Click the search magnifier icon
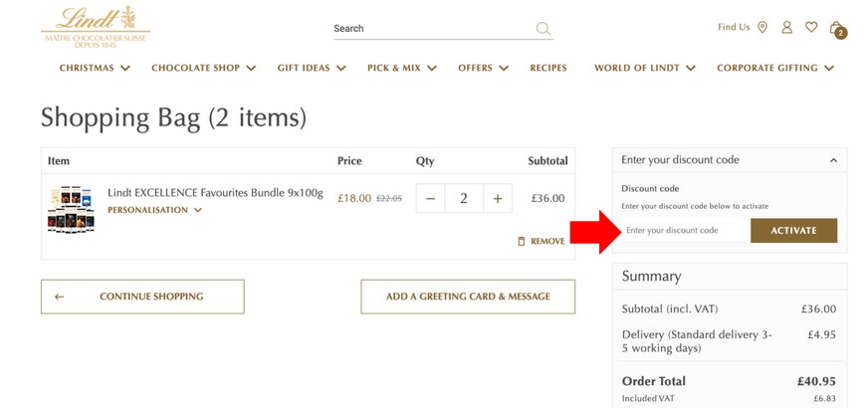 pos(543,28)
